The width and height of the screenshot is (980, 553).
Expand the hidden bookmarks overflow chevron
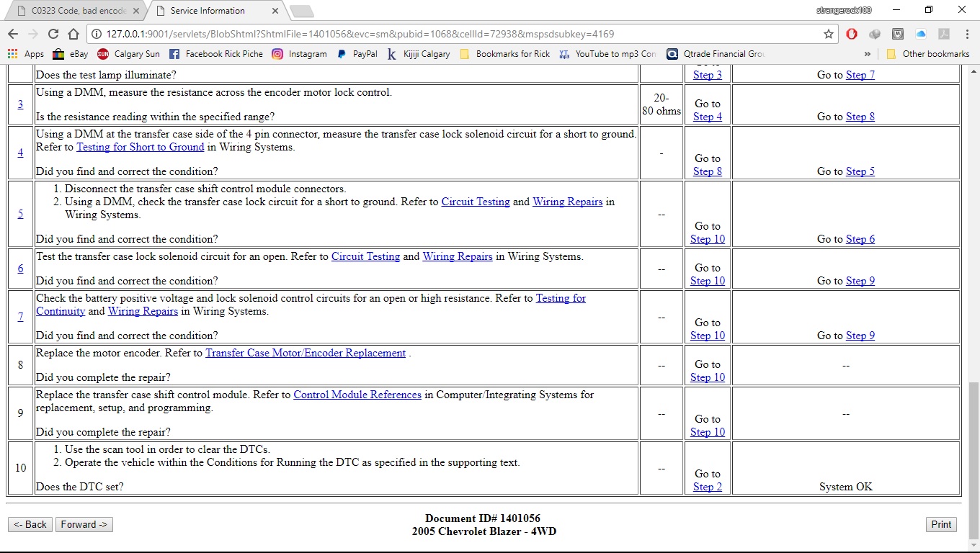point(867,54)
